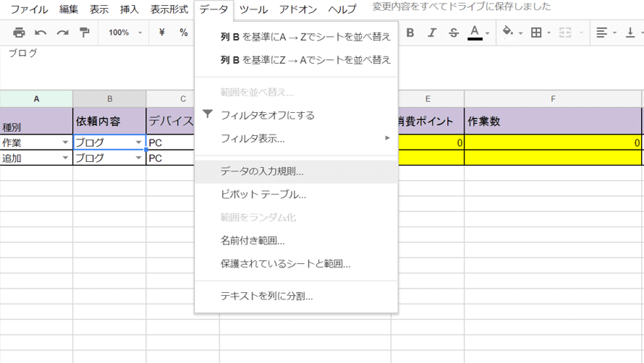The image size is (644, 363).
Task: Open the ツール menu
Action: click(253, 9)
